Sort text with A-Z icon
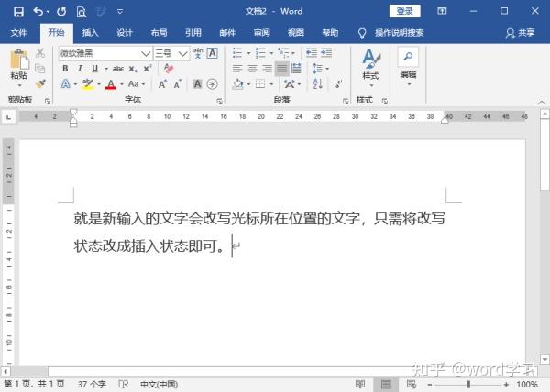Viewport: 550px width, 392px height. click(317, 84)
